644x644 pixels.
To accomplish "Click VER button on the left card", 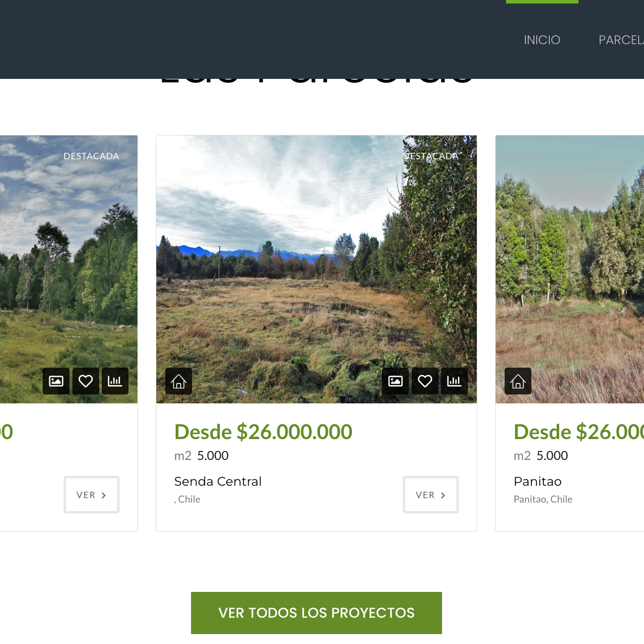I will tap(91, 495).
